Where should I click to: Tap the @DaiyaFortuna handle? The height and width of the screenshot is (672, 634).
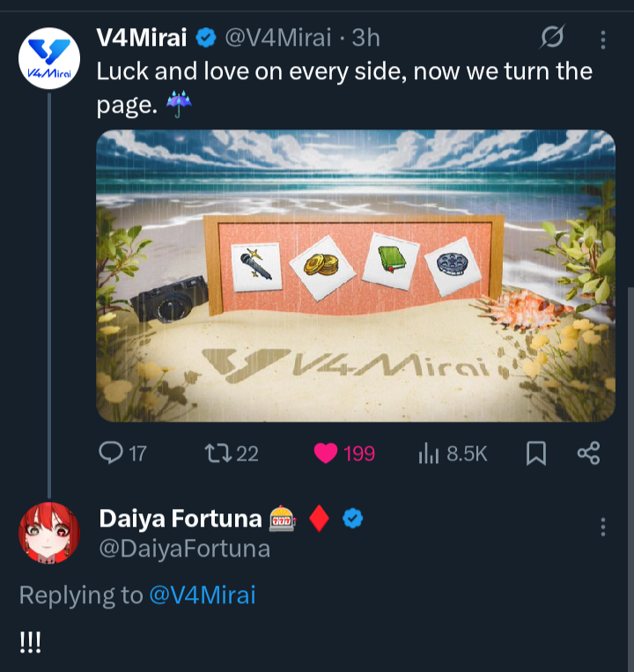(184, 549)
